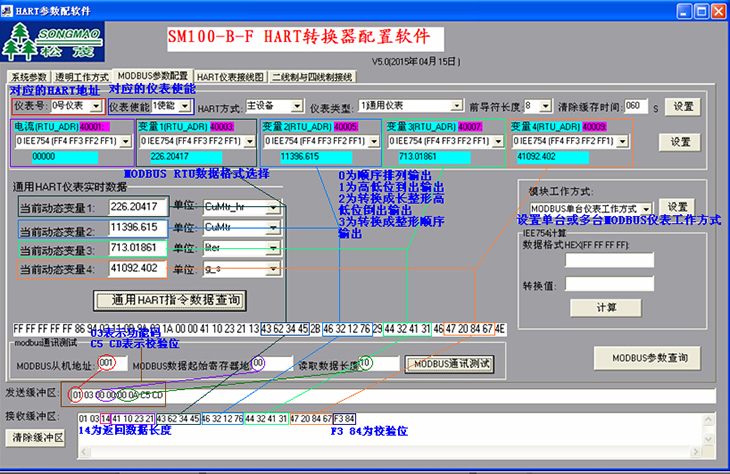Click the 转换值 input field
Viewport: 730px width, 474px height.
pos(609,284)
